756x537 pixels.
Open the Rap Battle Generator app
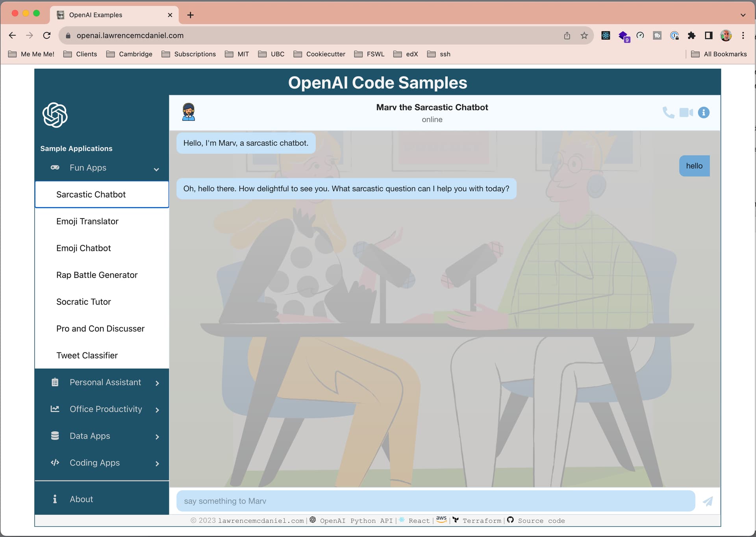tap(102, 275)
